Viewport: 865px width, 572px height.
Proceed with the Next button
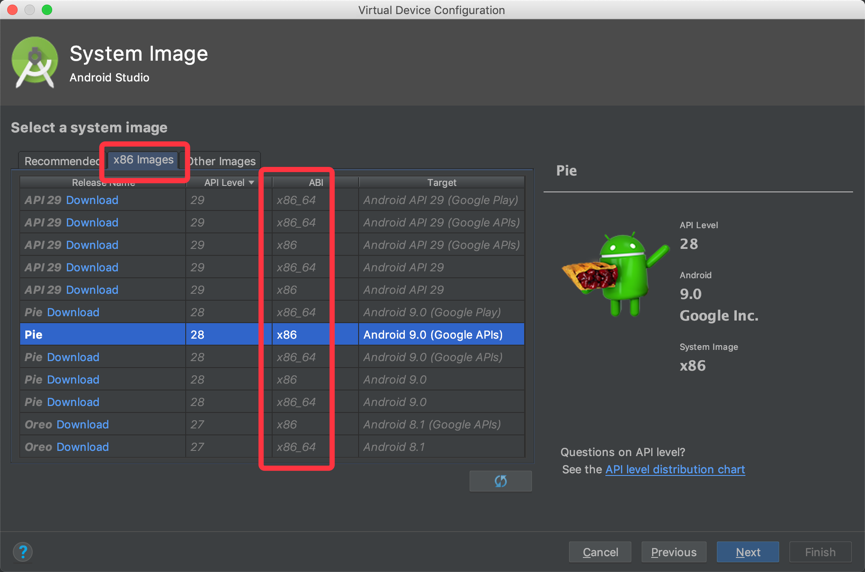(x=748, y=552)
